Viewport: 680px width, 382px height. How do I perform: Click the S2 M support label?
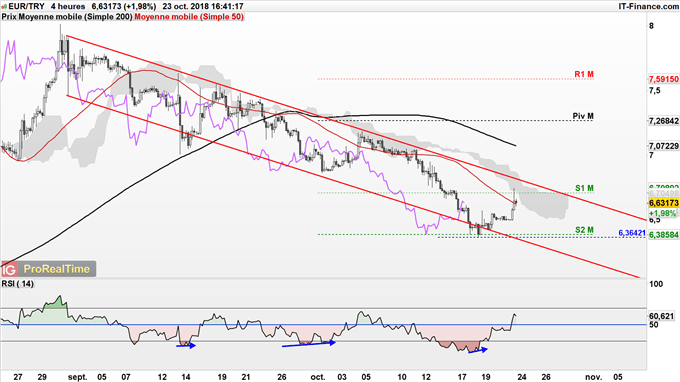[x=584, y=230]
